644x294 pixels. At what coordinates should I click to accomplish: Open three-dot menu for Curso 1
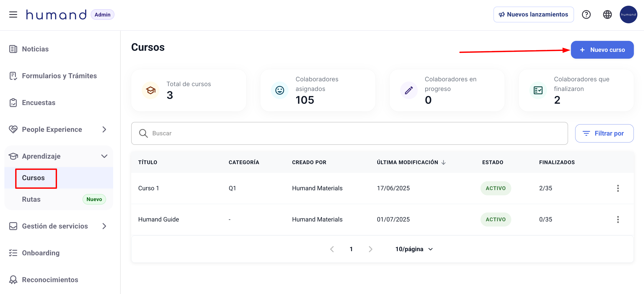pyautogui.click(x=618, y=188)
